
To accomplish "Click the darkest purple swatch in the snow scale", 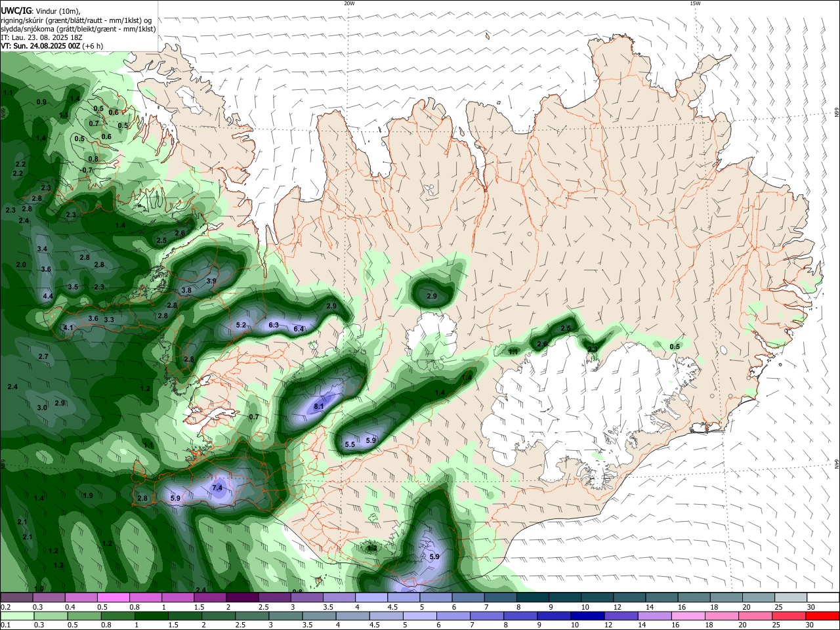I will click(241, 597).
